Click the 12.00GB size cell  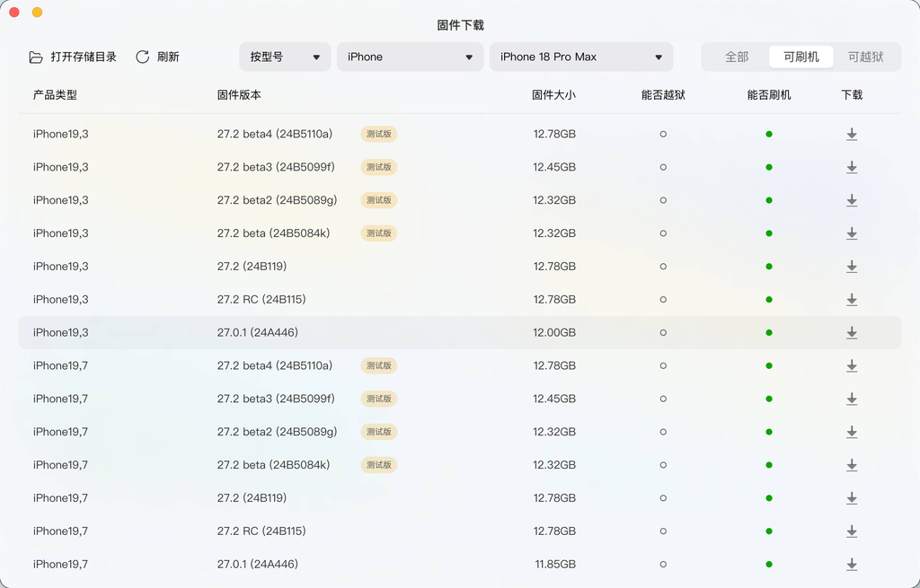point(553,332)
